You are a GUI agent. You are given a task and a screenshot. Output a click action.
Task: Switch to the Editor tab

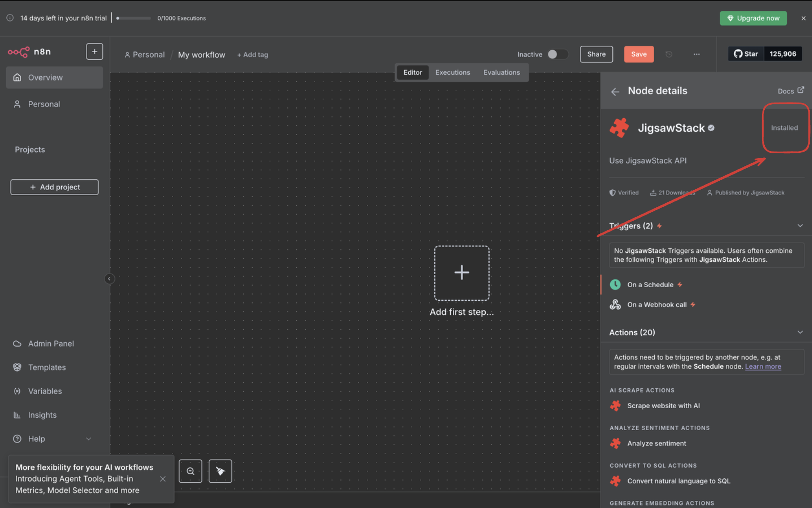pyautogui.click(x=413, y=72)
